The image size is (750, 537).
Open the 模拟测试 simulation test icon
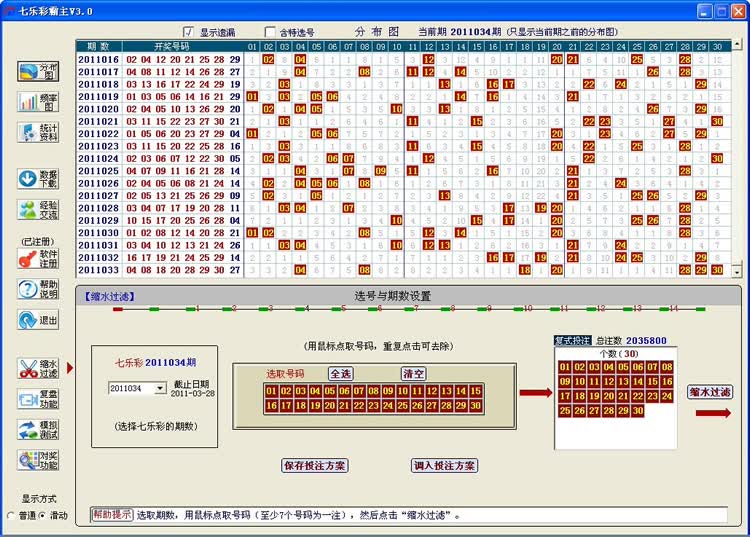coord(38,430)
